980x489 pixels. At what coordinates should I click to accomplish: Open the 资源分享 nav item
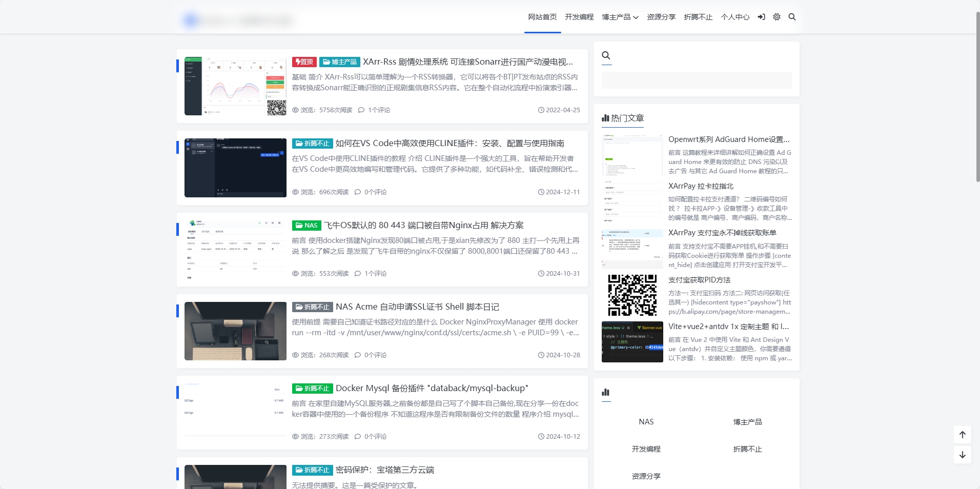(661, 17)
